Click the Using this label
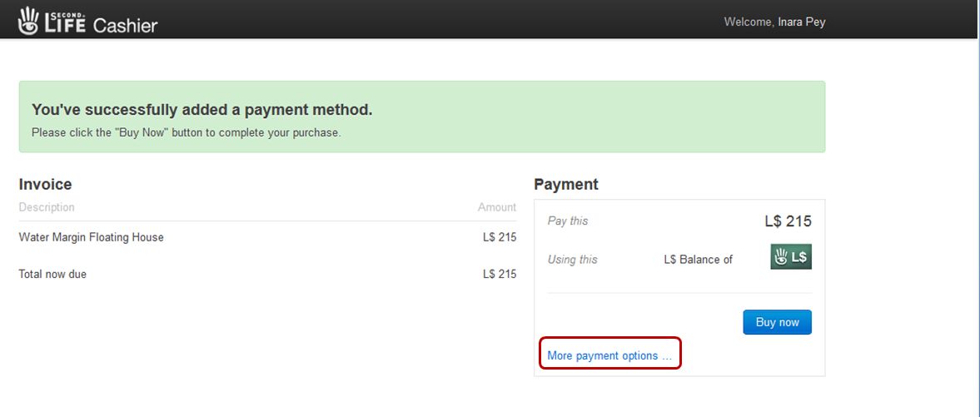Screen dimensions: 980x417 (x=572, y=260)
